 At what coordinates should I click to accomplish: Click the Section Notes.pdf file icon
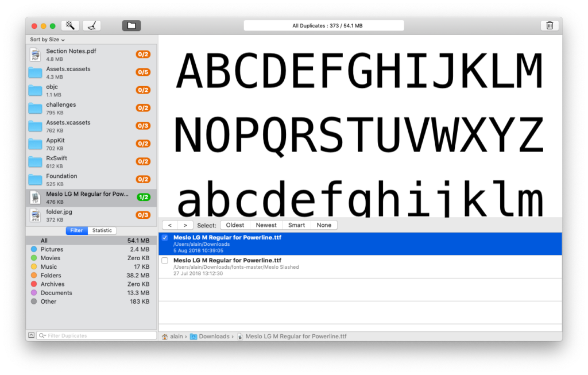pos(36,55)
